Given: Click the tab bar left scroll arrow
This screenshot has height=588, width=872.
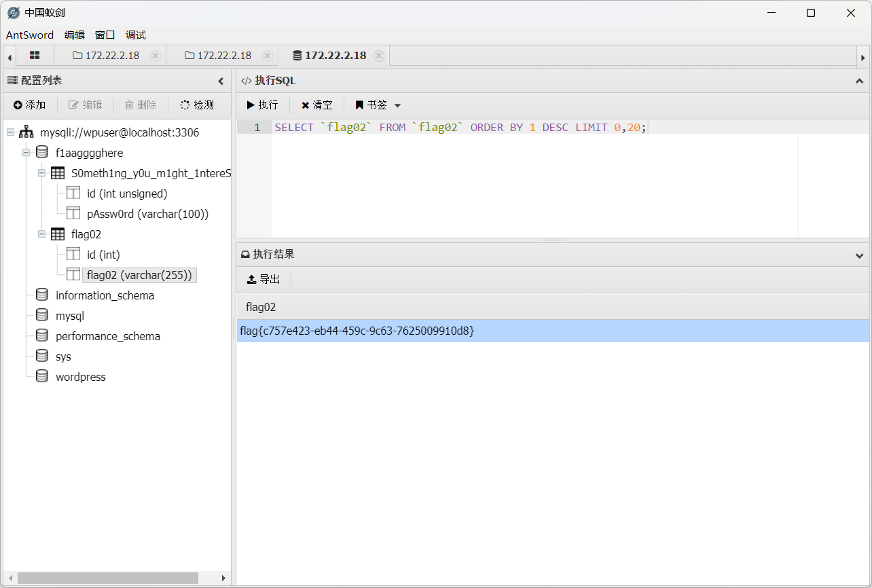Looking at the screenshot, I should pyautogui.click(x=10, y=56).
